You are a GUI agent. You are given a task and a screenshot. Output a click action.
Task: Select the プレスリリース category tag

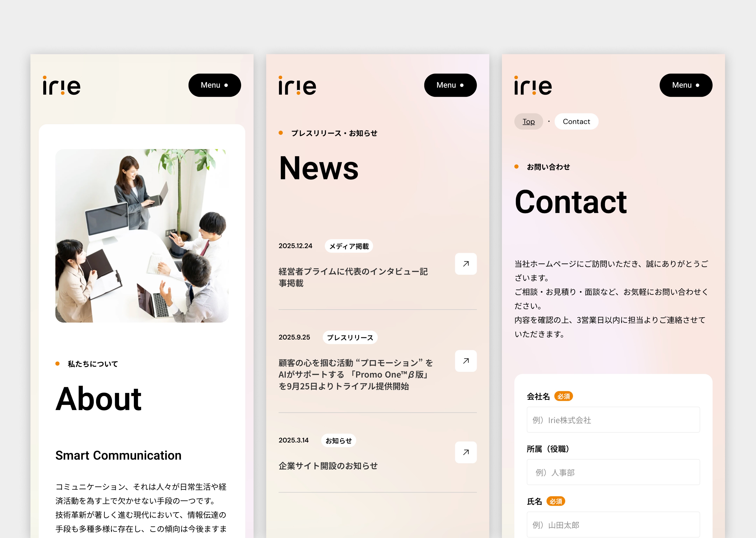coord(350,338)
